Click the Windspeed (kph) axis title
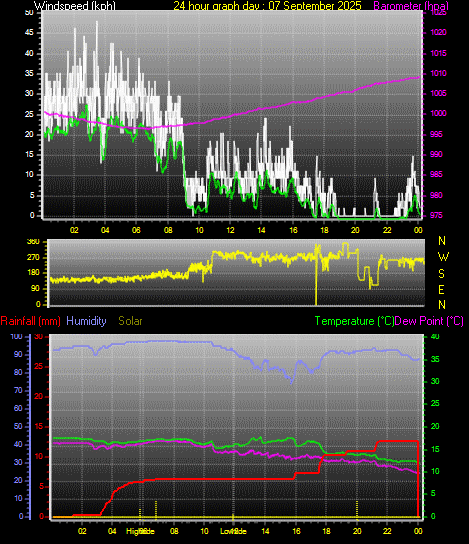The image size is (469, 544). click(75, 5)
